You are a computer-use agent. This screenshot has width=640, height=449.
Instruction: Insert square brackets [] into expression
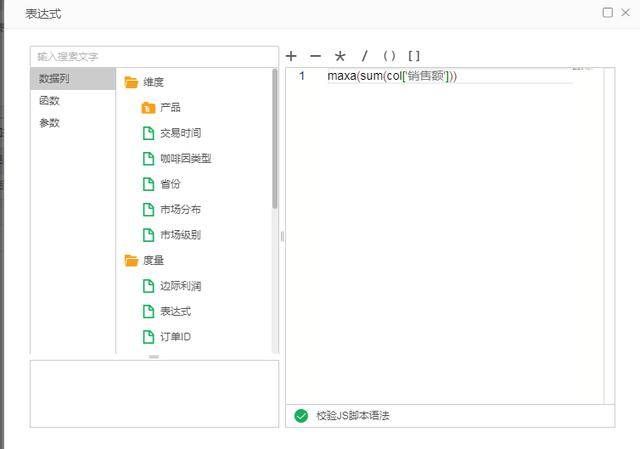coord(414,56)
